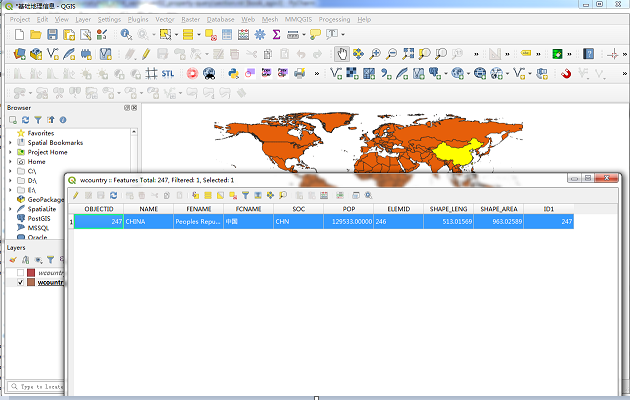Refresh the Browser panel

coord(25,120)
